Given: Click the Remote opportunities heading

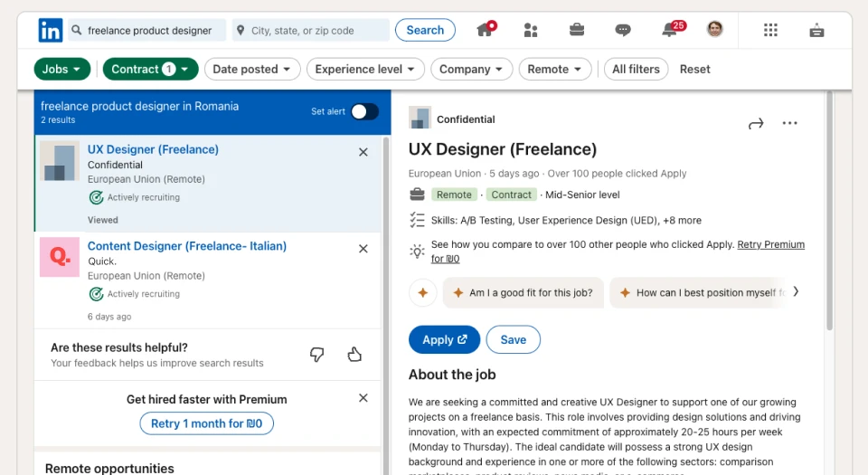Looking at the screenshot, I should pos(109,469).
